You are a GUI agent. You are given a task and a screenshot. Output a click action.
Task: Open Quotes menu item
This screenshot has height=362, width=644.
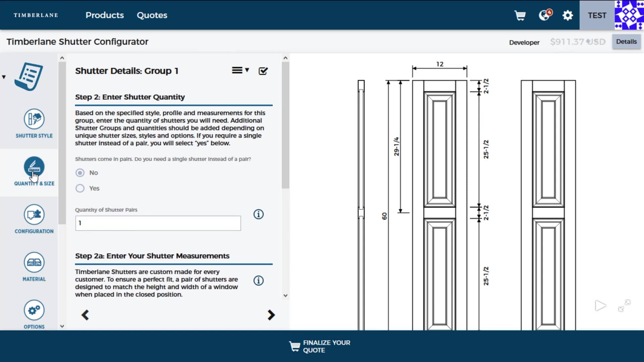152,15
